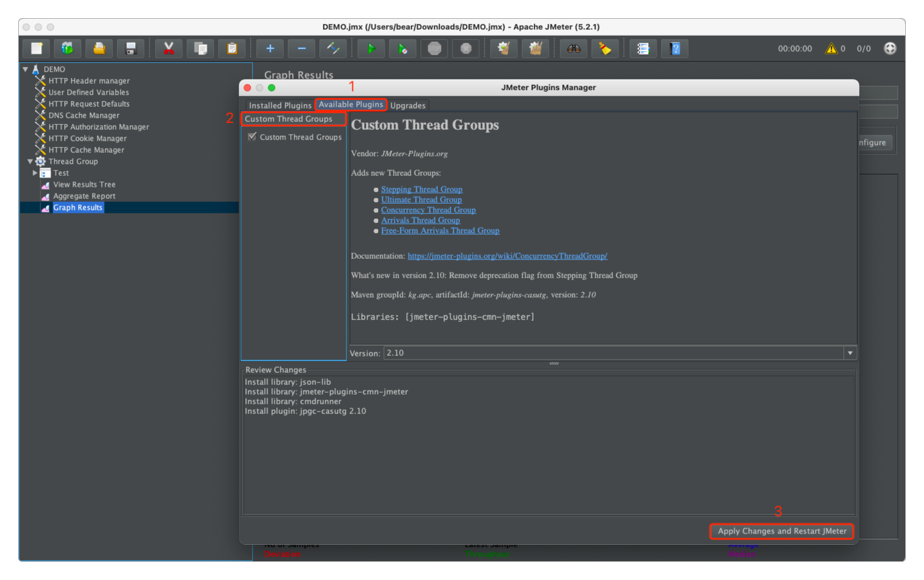Collapse the Thread Group node arrow

[30, 161]
